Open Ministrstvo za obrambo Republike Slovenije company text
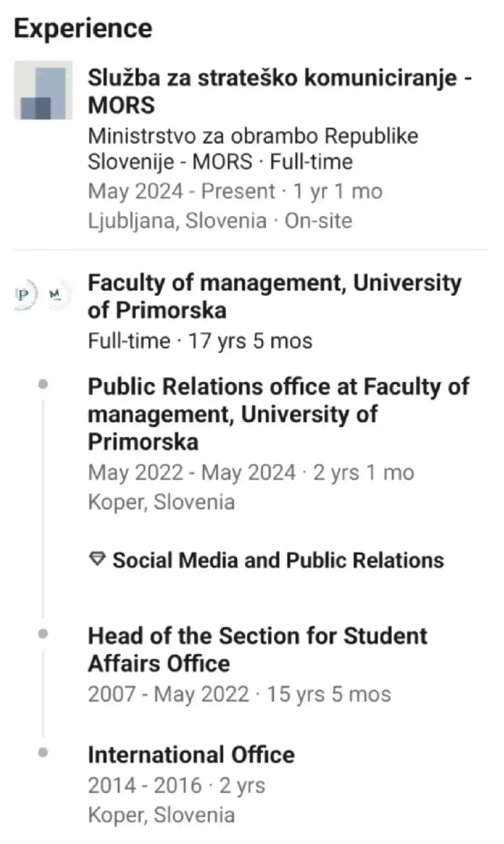Screen dimensions: 504x844 tap(253, 149)
